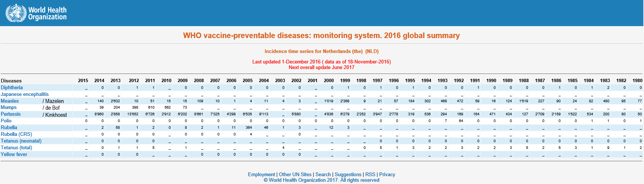Open the Tetanus (neonatal) link

point(21,141)
